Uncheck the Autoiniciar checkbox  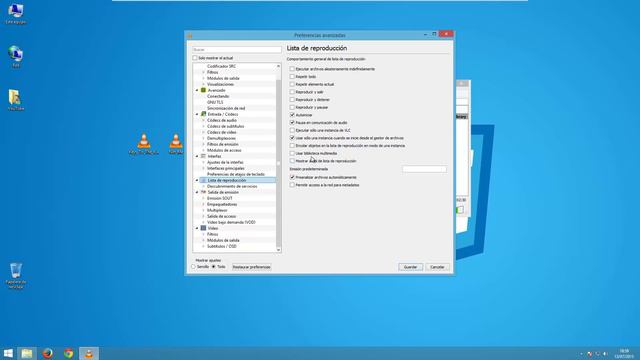coord(292,115)
